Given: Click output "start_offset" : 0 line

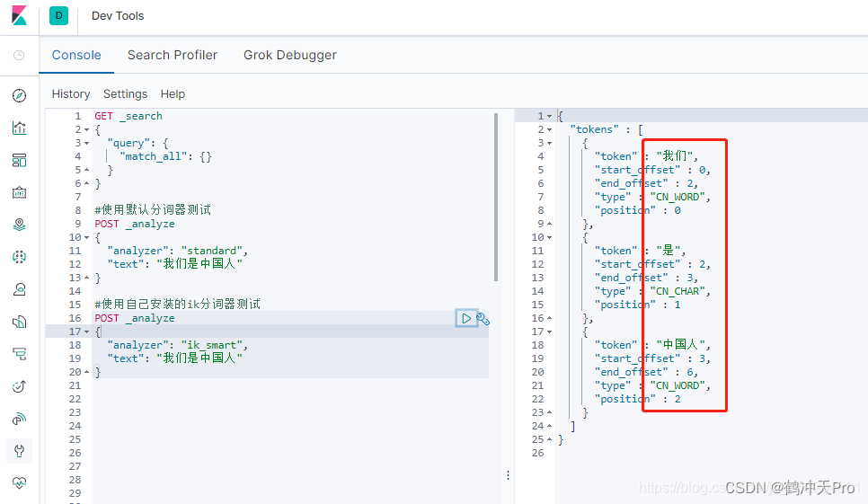Looking at the screenshot, I should coord(652,170).
